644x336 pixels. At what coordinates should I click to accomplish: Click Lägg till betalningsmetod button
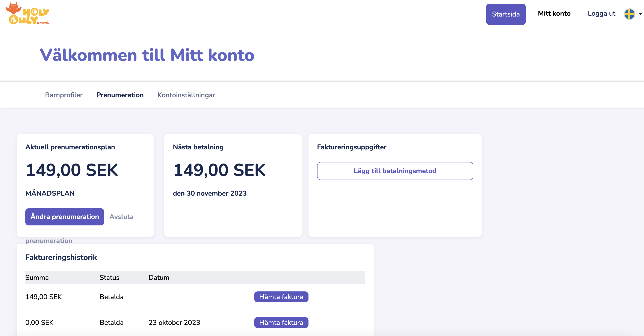[x=395, y=171]
